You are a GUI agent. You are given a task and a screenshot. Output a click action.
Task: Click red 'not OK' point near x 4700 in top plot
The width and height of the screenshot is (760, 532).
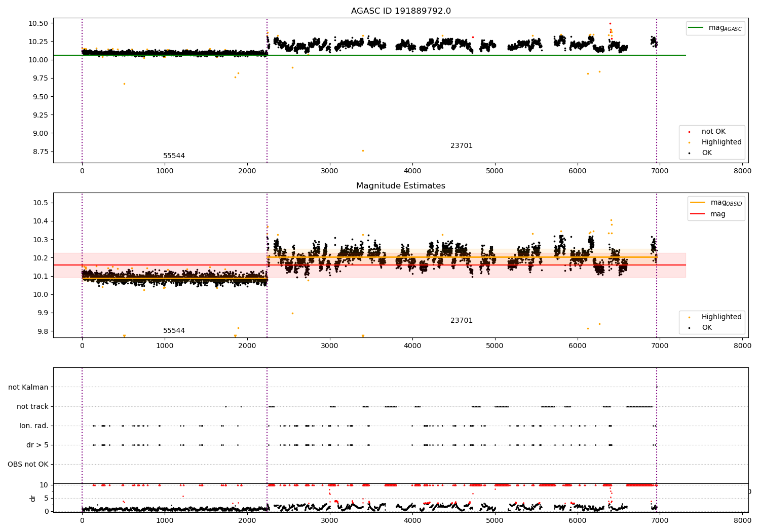point(473,37)
